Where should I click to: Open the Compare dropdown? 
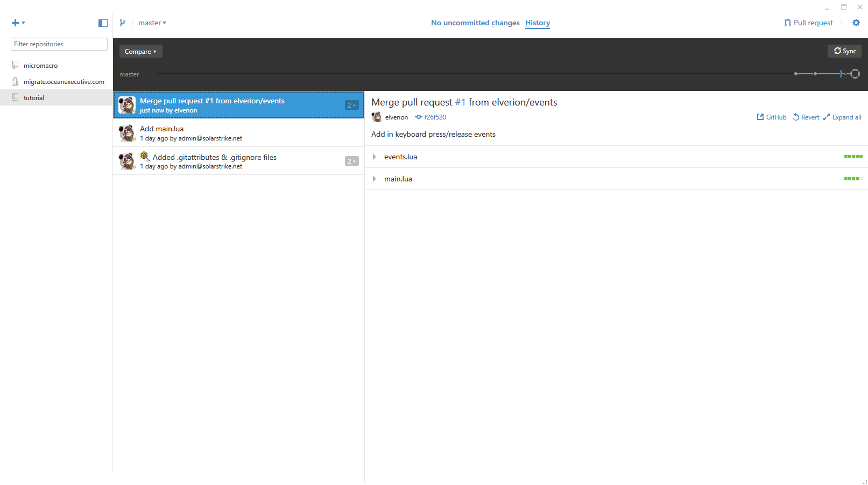click(140, 52)
